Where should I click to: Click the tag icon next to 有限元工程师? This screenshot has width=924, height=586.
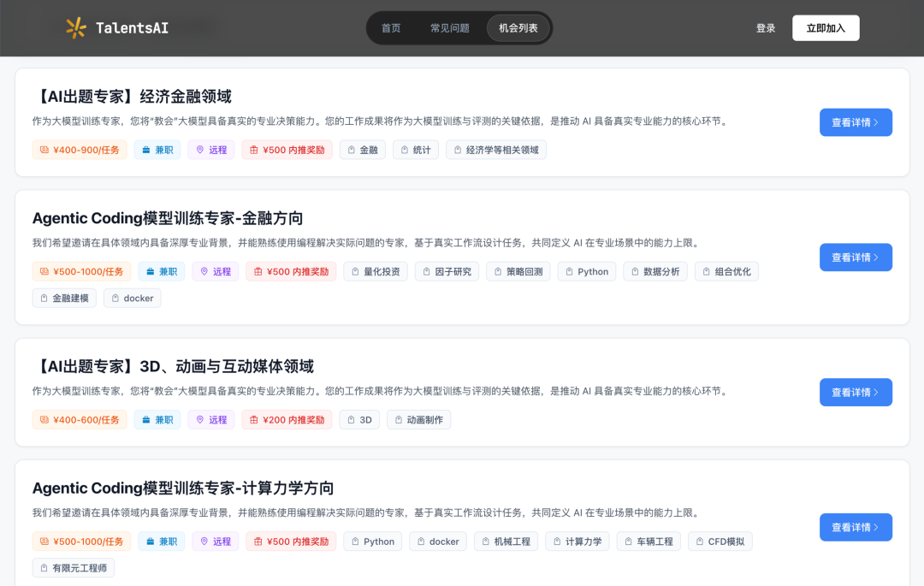(x=44, y=568)
